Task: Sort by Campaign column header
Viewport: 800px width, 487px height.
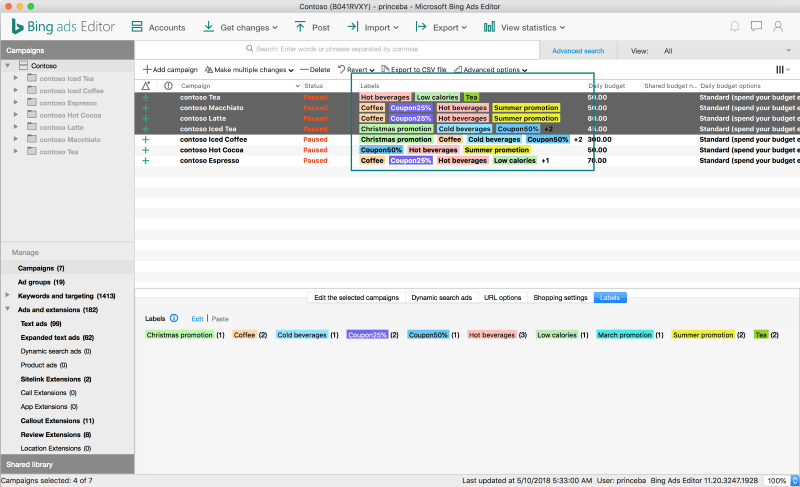Action: 240,86
